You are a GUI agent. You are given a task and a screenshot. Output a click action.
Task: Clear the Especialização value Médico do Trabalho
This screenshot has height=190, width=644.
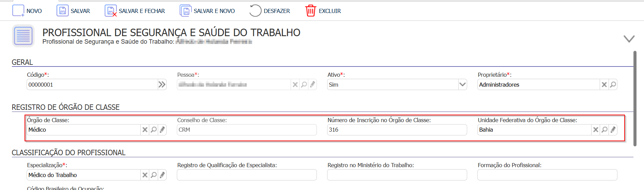coord(145,175)
